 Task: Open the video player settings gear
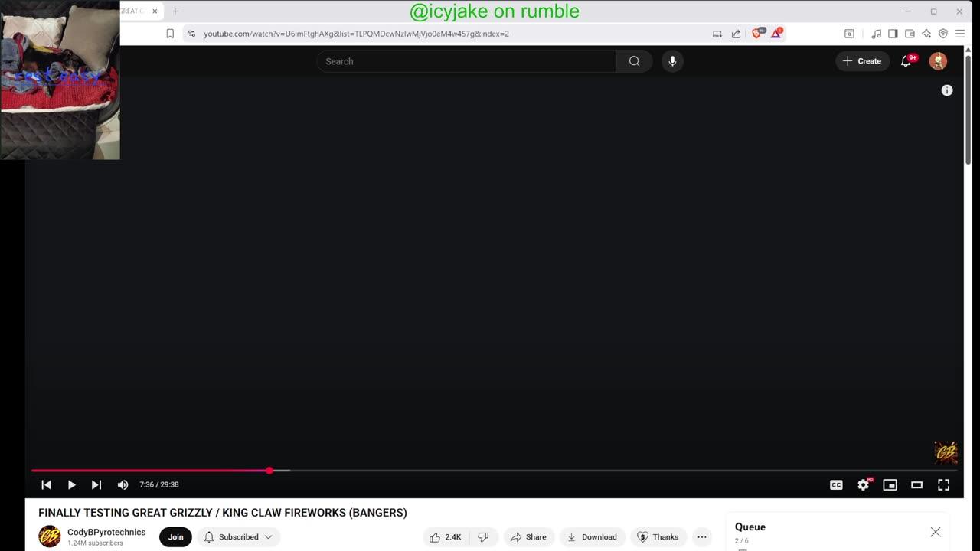pos(864,484)
